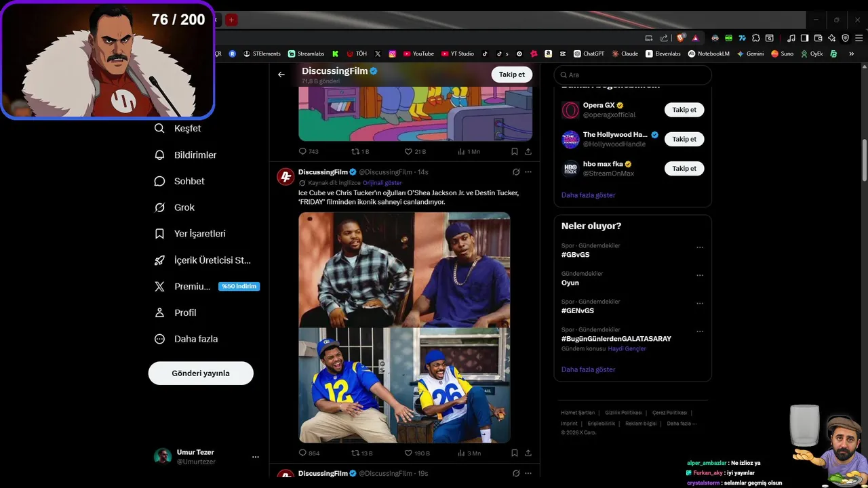Viewport: 868px width, 488px height.
Task: Open Premium in the sidebar
Action: (207, 286)
